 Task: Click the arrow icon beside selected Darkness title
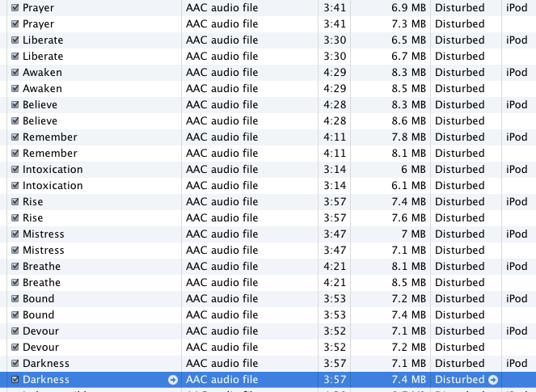[x=173, y=380]
